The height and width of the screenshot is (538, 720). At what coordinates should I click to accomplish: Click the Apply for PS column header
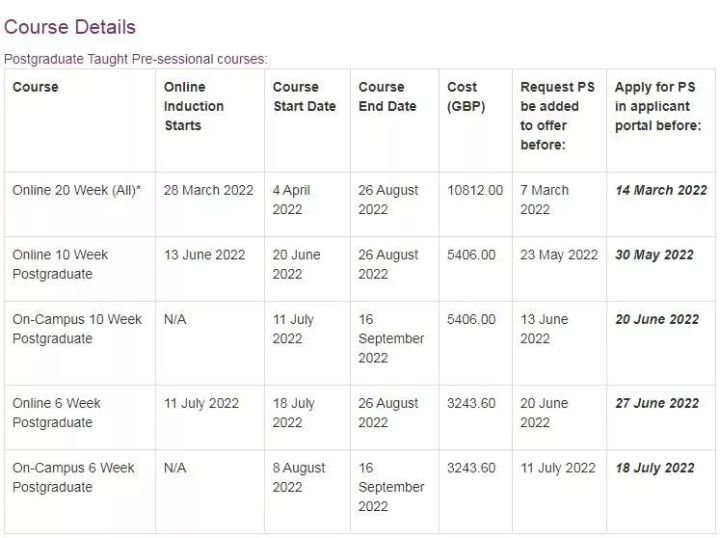(x=658, y=106)
